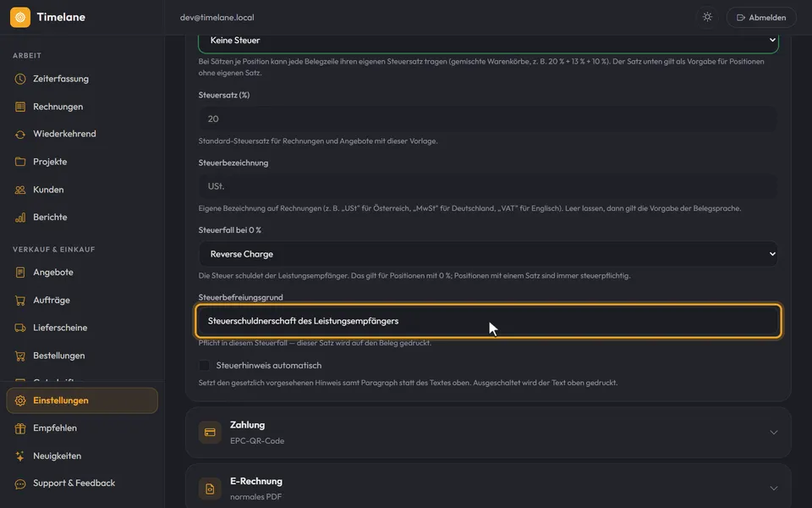Click the Angebote document icon
Screen dimensions: 812x508
(x=20, y=272)
